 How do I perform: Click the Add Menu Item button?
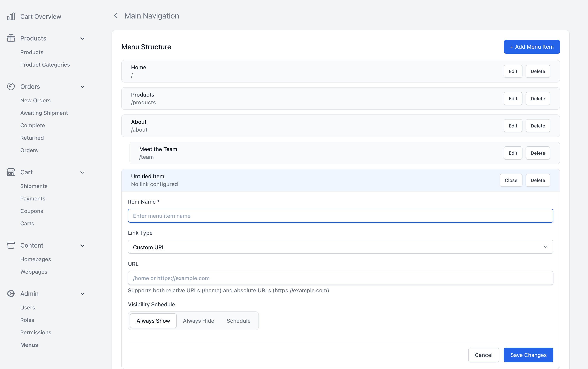pyautogui.click(x=531, y=47)
